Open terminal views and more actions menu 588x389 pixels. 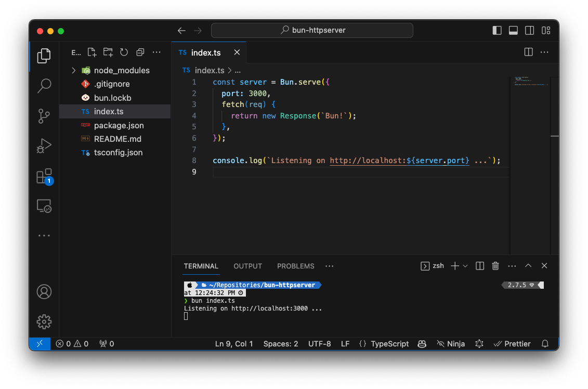512,266
